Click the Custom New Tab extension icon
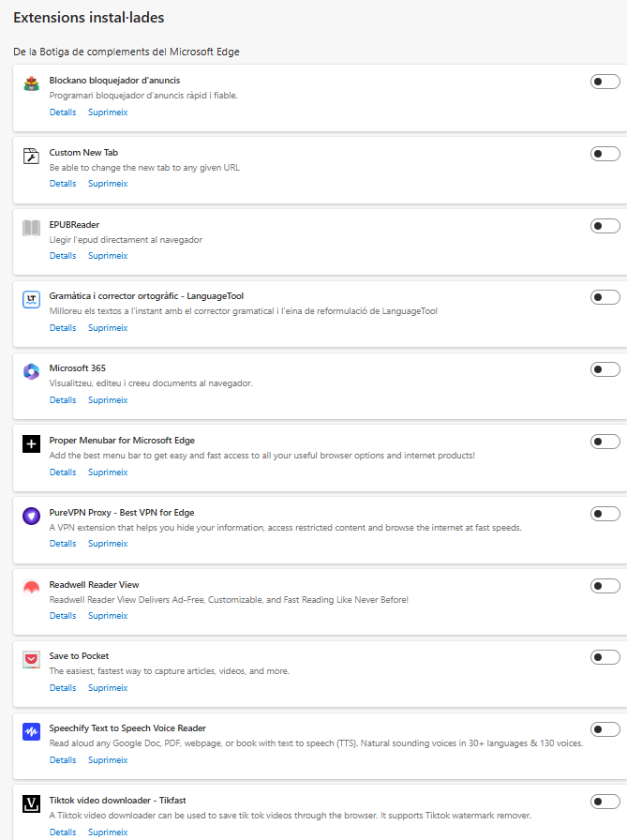Image resolution: width=627 pixels, height=840 pixels. coord(32,157)
